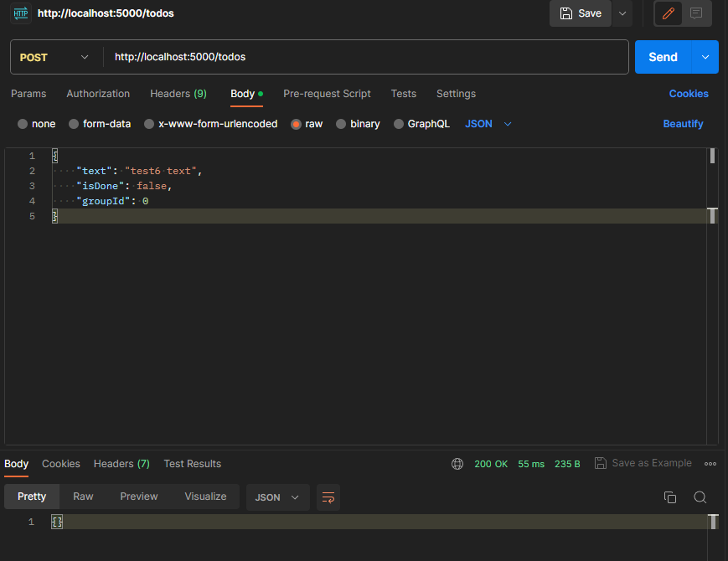Open request Headers (9) tab
The image size is (728, 561).
tap(178, 94)
